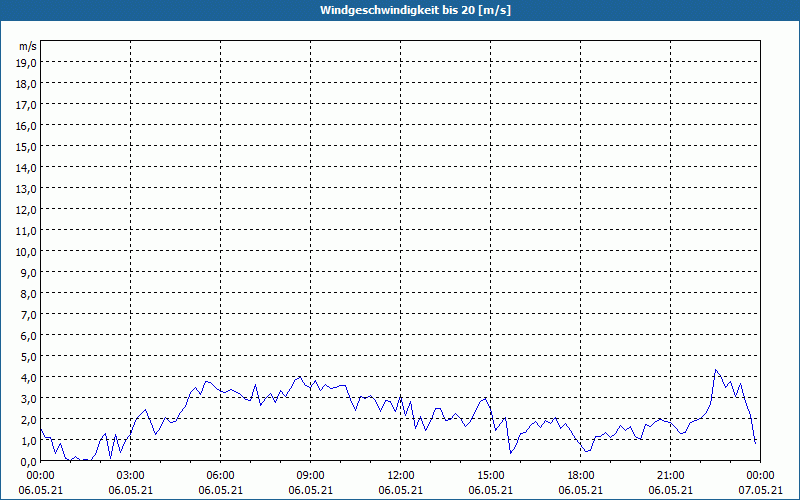Click the 0,0 y-axis value
The width and height of the screenshot is (800, 500).
coord(29,462)
